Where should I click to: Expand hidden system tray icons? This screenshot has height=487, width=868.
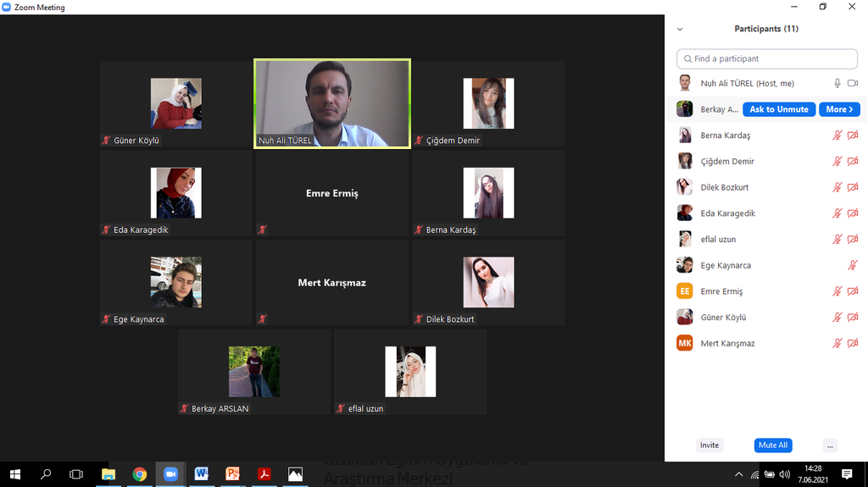coord(738,474)
